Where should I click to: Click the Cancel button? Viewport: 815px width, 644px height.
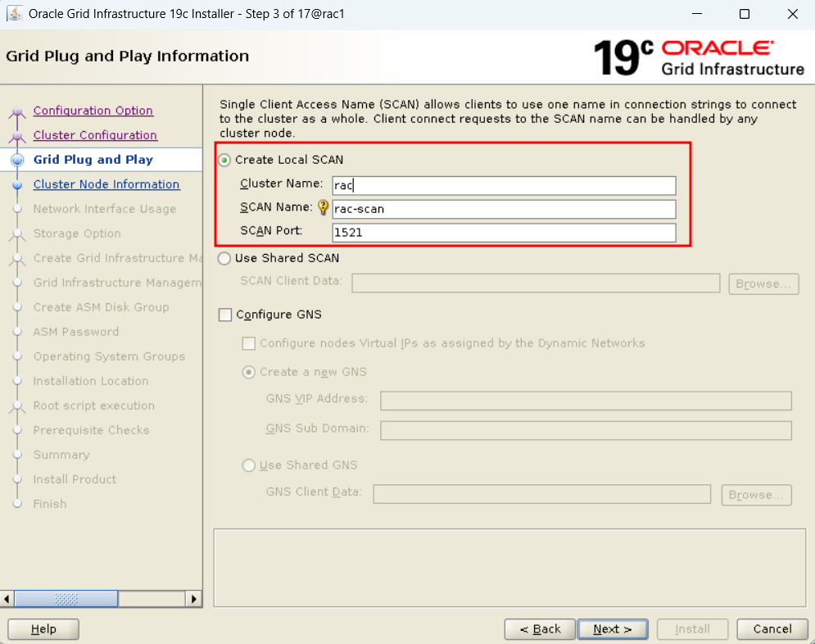click(772, 629)
